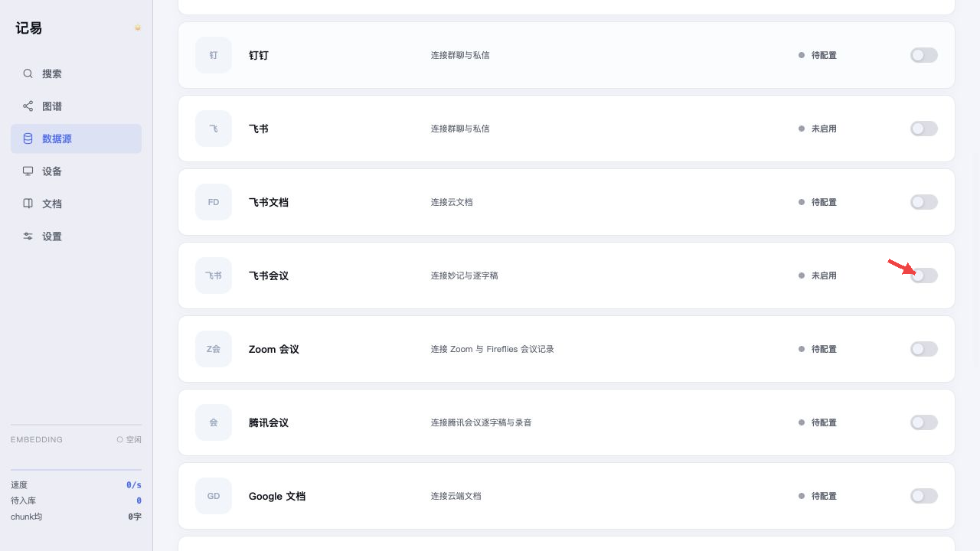Click the crown icon beside 记易
The width and height of the screenshot is (980, 551).
click(x=138, y=28)
